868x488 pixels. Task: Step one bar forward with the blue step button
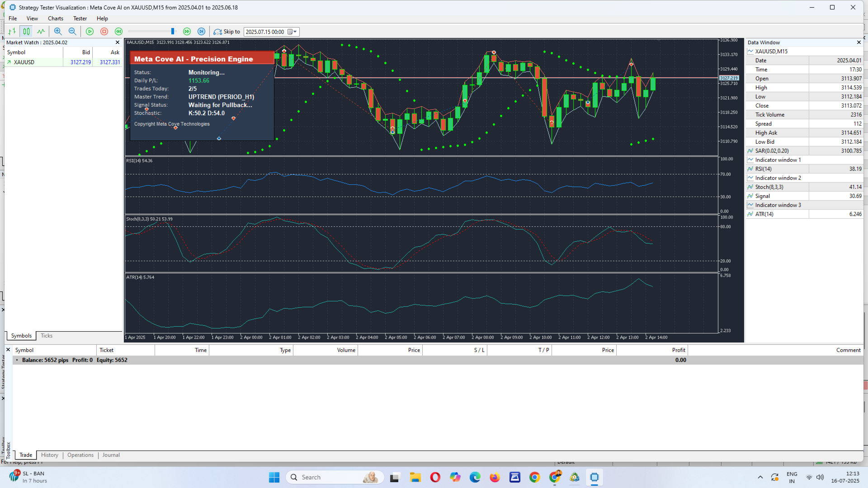tap(201, 32)
